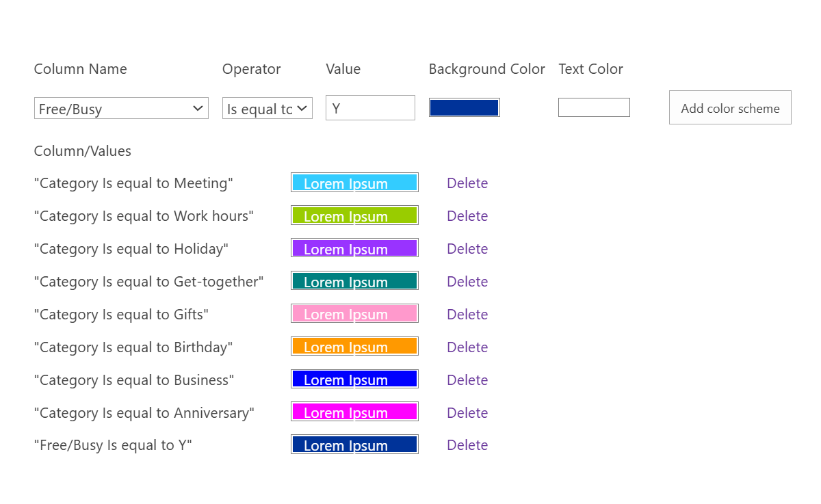Click the light blue Meeting color preview
This screenshot has height=504, width=821.
pos(354,183)
